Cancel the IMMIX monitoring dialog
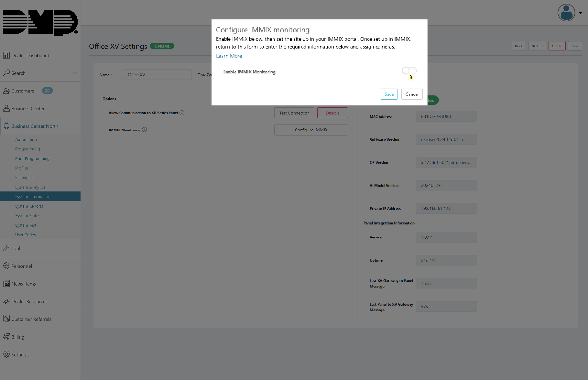Viewport: 588px width, 380px height. point(412,94)
